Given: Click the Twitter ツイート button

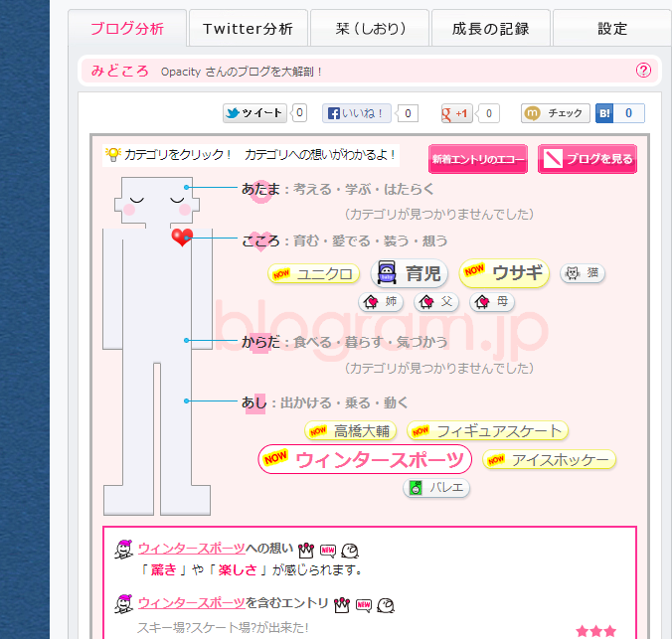Looking at the screenshot, I should 254,113.
